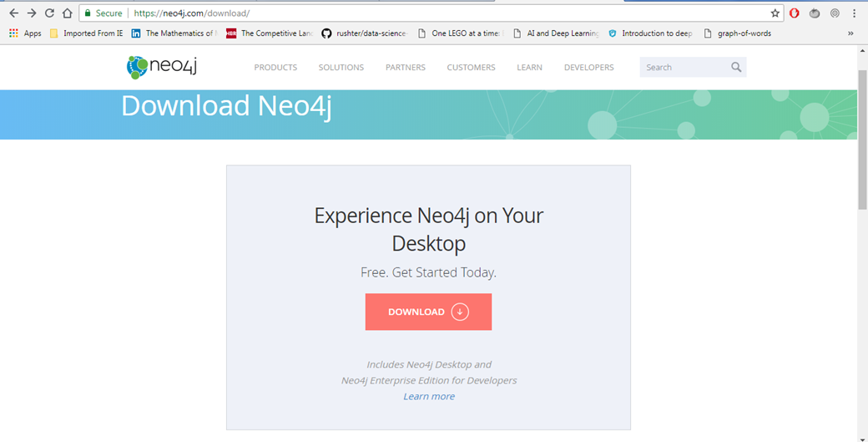The width and height of the screenshot is (868, 442).
Task: Follow the Learn more link
Action: (429, 396)
